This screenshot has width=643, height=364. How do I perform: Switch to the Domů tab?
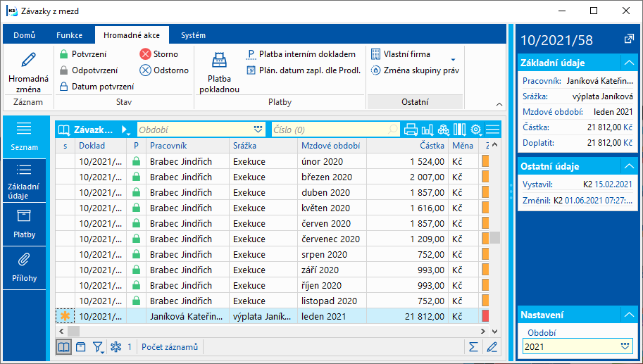24,35
